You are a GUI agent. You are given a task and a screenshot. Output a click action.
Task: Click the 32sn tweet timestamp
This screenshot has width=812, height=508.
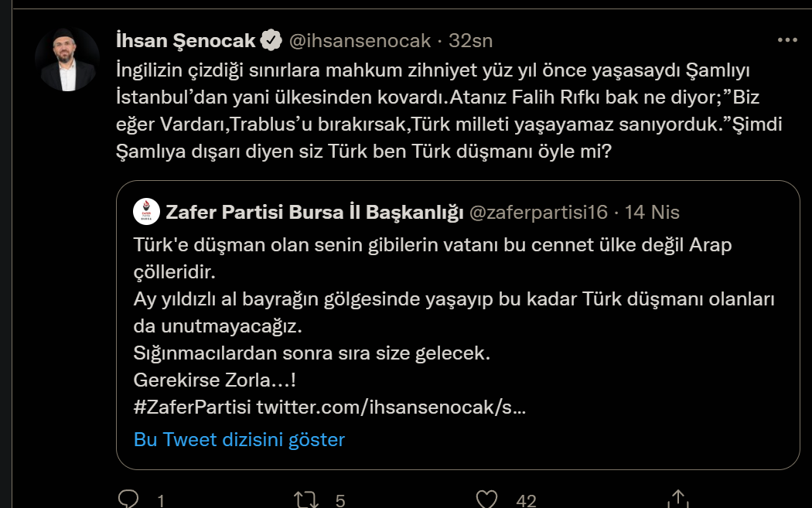click(x=470, y=40)
